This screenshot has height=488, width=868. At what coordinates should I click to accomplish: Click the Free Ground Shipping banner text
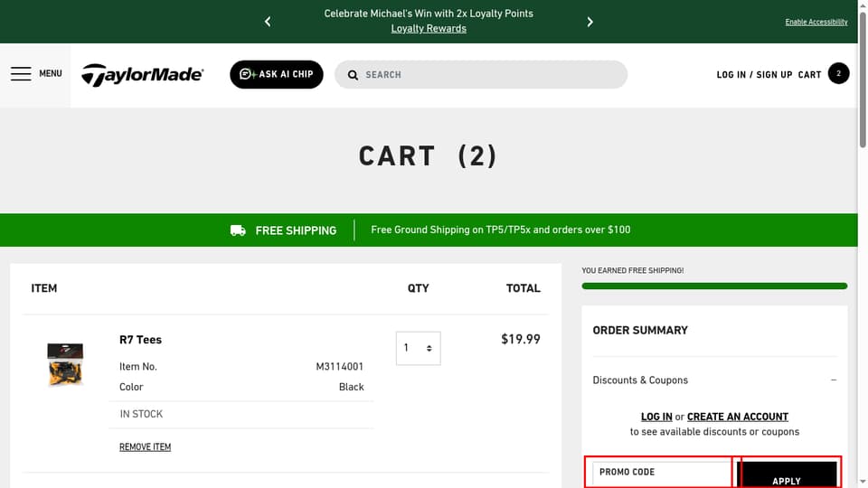[x=500, y=230]
